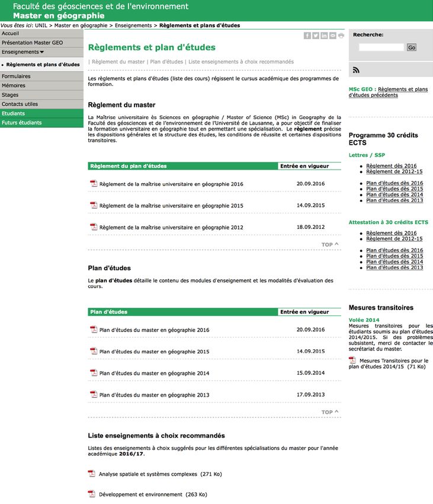Open PDF icon for Règlement géographie 2016
Image resolution: width=433 pixels, height=504 pixels.
[93, 184]
